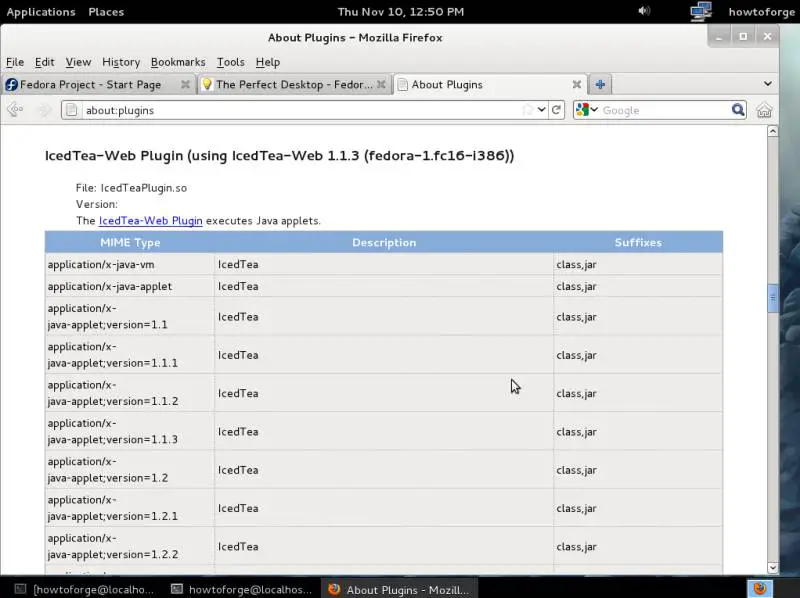
Task: Click the IcedTea-Web Plugin heading
Action: pyautogui.click(x=279, y=155)
